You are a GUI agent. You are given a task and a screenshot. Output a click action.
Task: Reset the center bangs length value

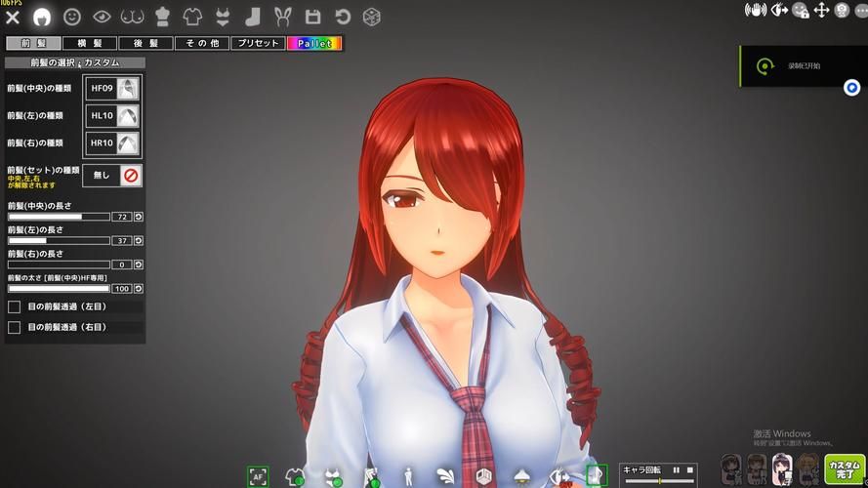[x=139, y=216]
